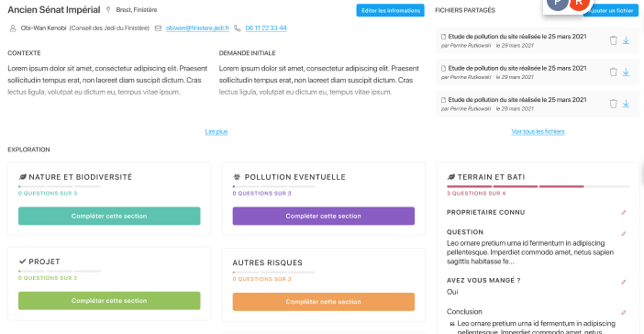Complete the Pollution Eventuelle section
Viewport: 644px width, 334px height.
pyautogui.click(x=324, y=216)
